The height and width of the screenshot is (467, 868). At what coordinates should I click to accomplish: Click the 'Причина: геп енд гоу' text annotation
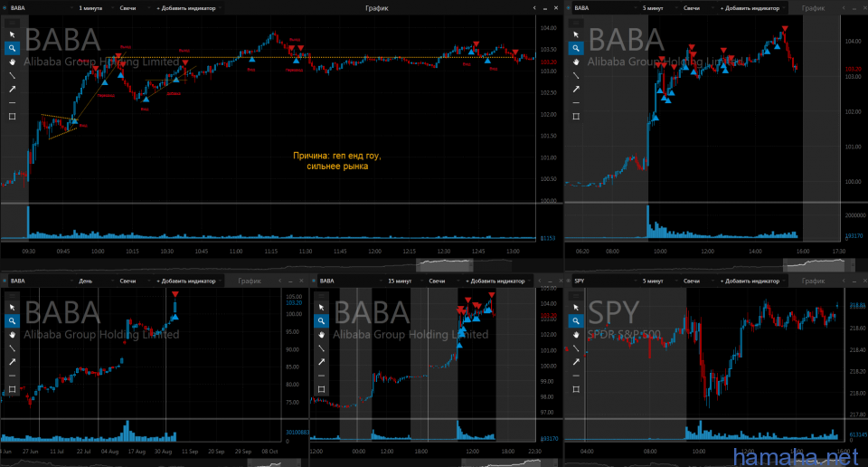point(337,161)
